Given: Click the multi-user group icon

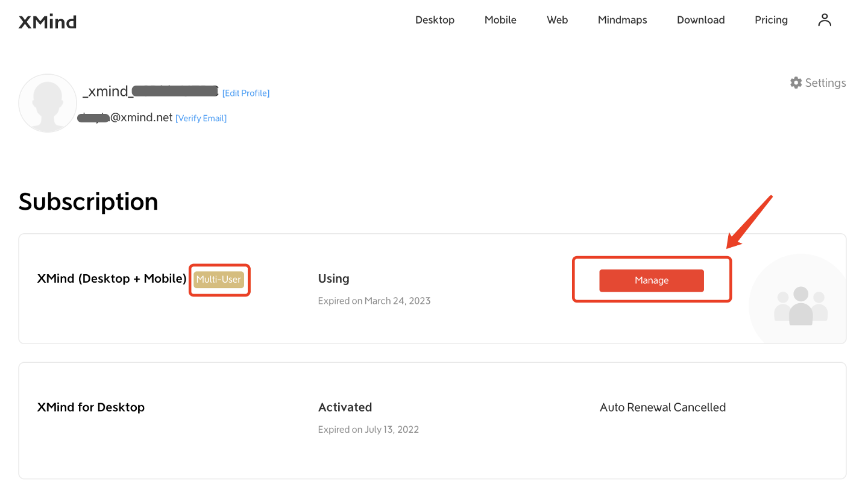Looking at the screenshot, I should [x=800, y=306].
